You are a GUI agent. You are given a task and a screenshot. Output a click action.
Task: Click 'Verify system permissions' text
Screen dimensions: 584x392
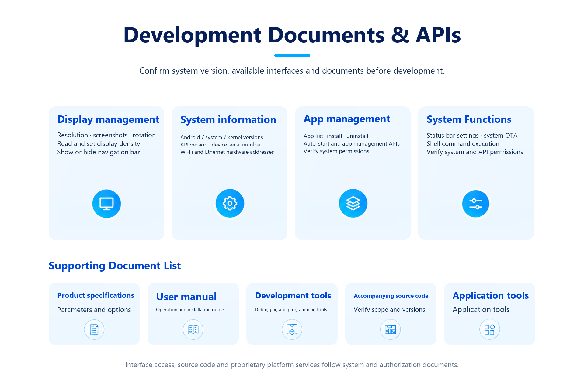tap(336, 151)
